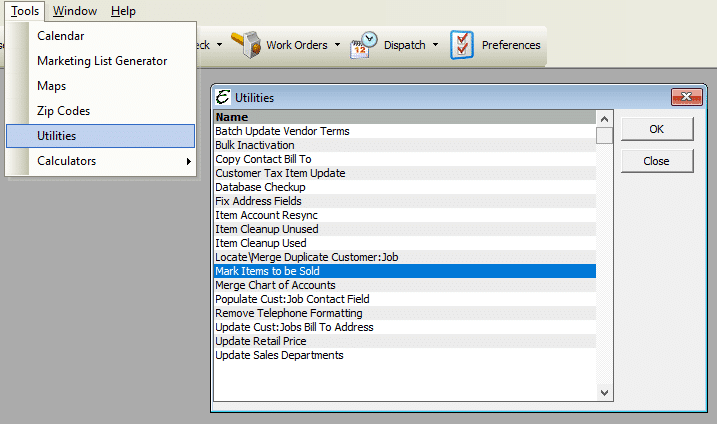Viewport: 717px width, 424px height.
Task: Open the Help menu
Action: pyautogui.click(x=123, y=11)
